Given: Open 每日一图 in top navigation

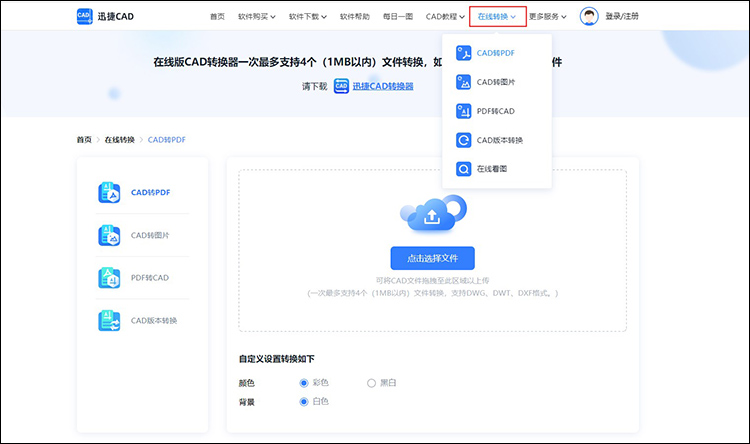Looking at the screenshot, I should pos(397,17).
